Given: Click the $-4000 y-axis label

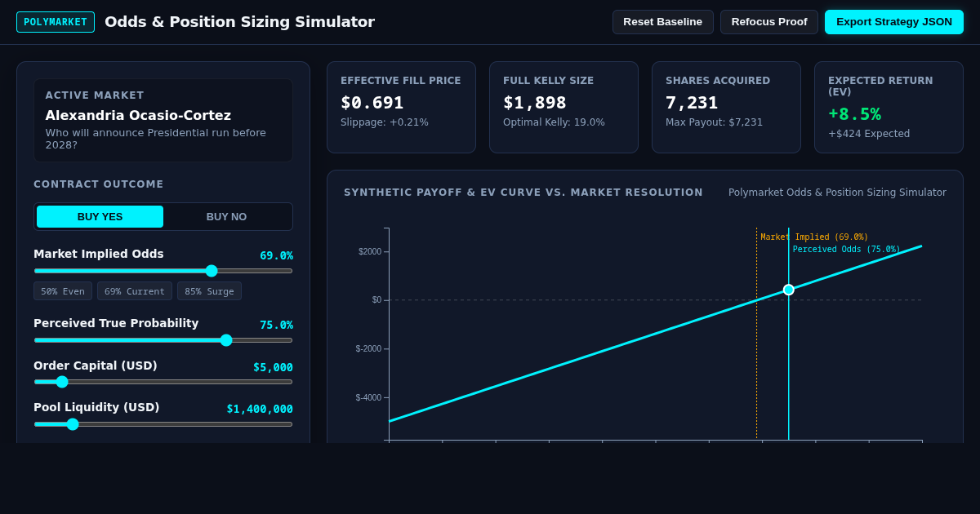Looking at the screenshot, I should click(x=368, y=397).
